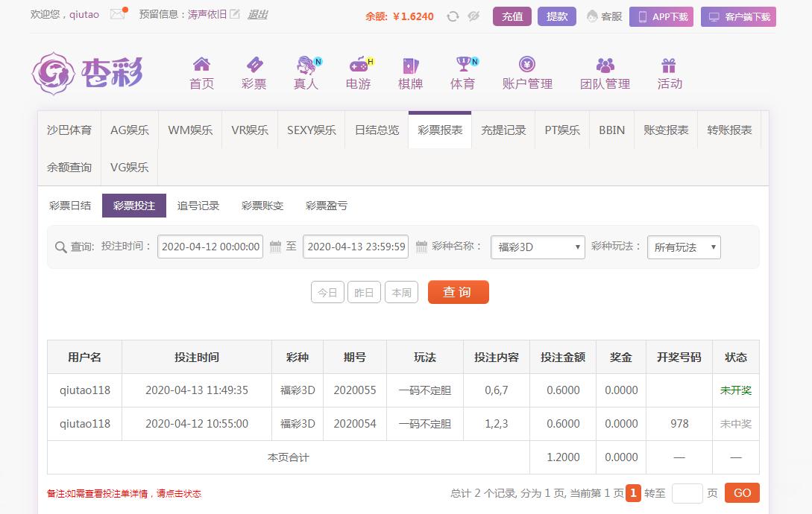Open the 电游 gamepad icon
The height and width of the screenshot is (514, 812).
359,65
